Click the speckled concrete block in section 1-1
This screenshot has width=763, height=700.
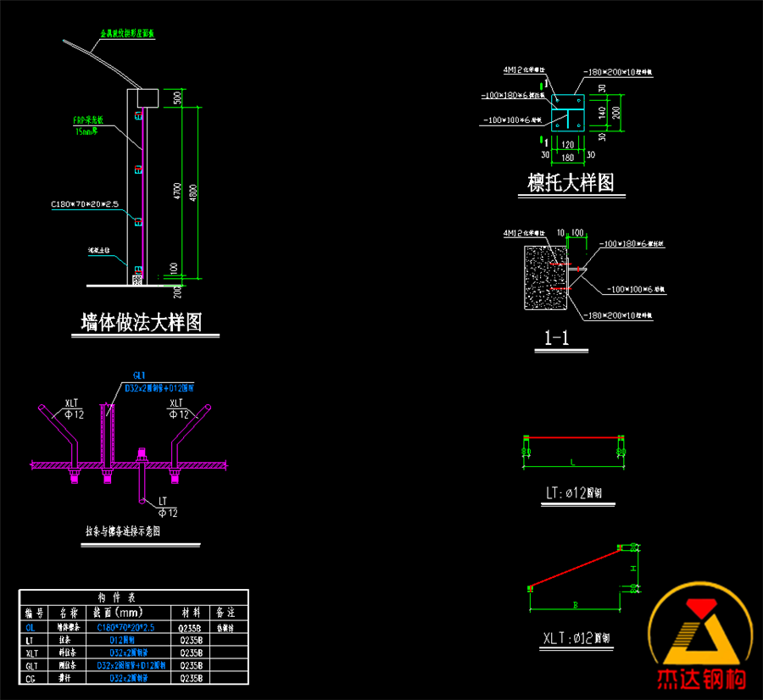(545, 278)
